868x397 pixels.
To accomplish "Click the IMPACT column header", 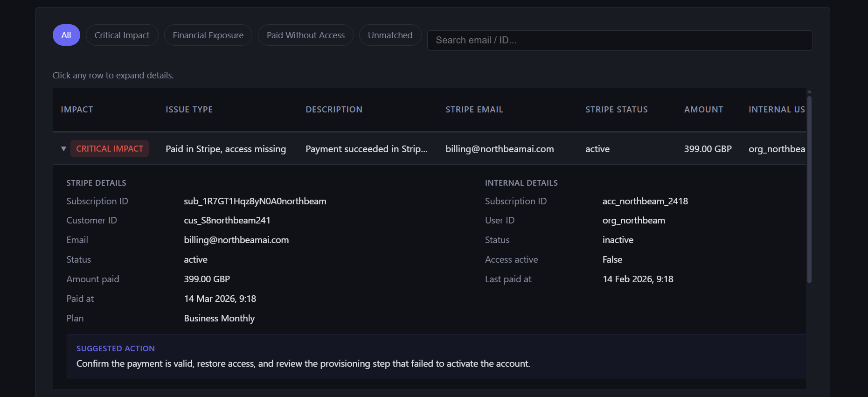I will click(x=77, y=110).
